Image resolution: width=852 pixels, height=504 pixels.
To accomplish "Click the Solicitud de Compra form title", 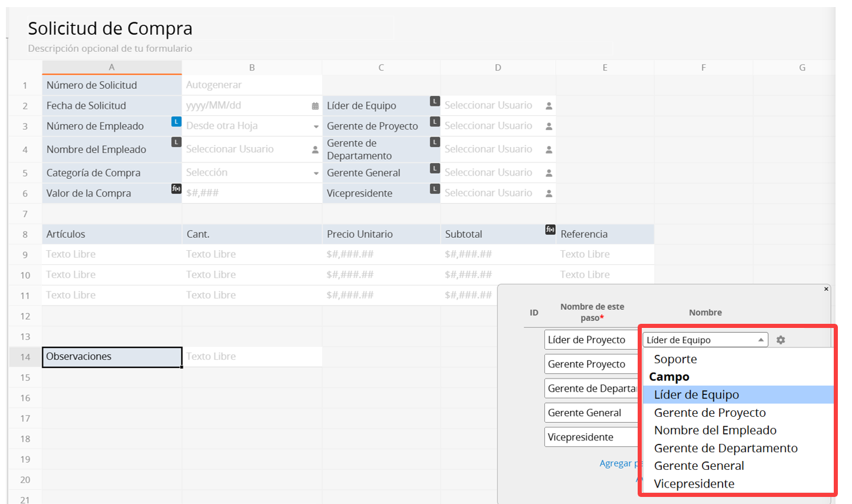I will tap(110, 28).
